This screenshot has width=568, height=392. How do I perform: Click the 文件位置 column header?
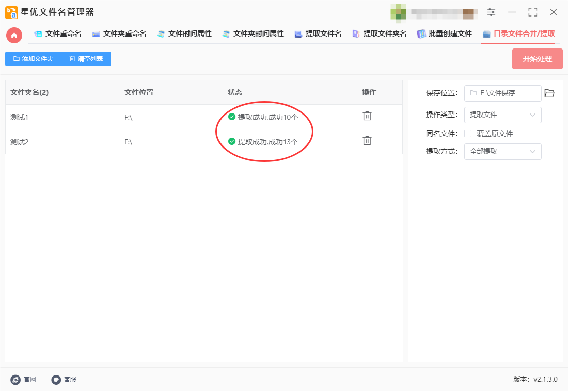click(x=139, y=93)
